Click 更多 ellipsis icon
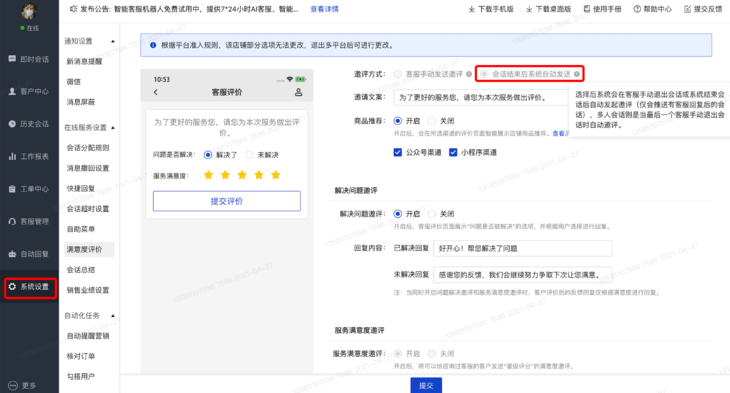This screenshot has height=393, width=730. (x=13, y=386)
